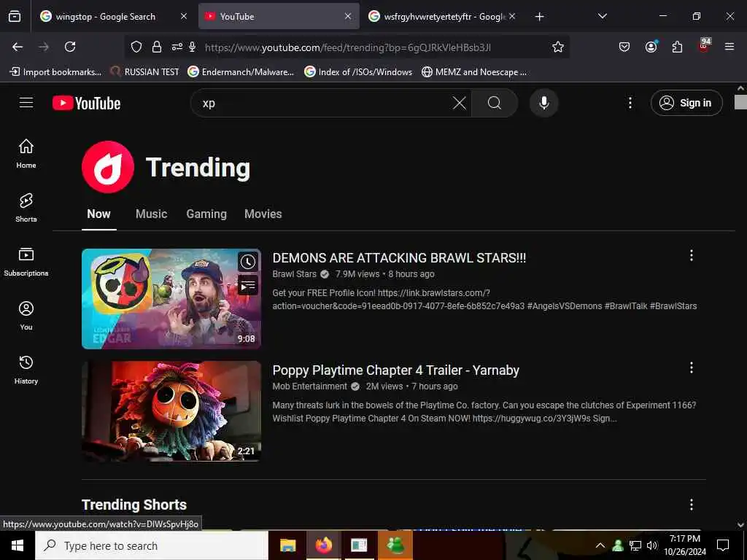The image size is (747, 560).
Task: Click the site security padlock icon
Action: tap(157, 47)
